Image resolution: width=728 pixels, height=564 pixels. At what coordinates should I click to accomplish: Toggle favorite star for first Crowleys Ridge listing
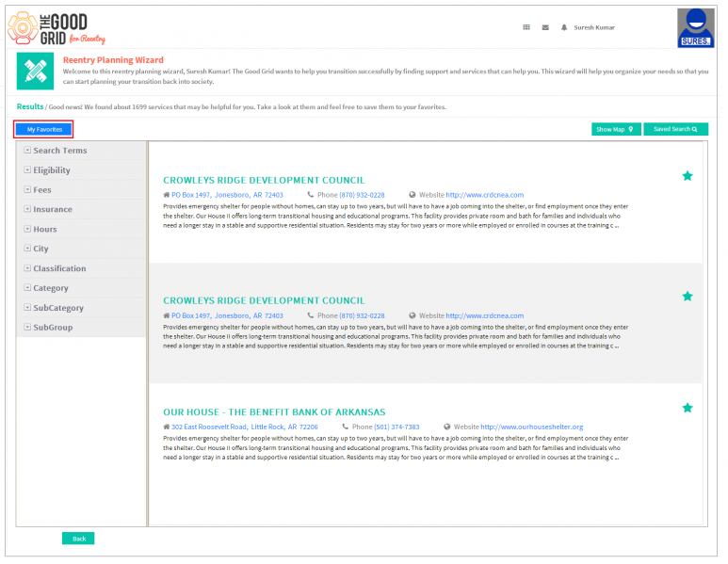688,176
